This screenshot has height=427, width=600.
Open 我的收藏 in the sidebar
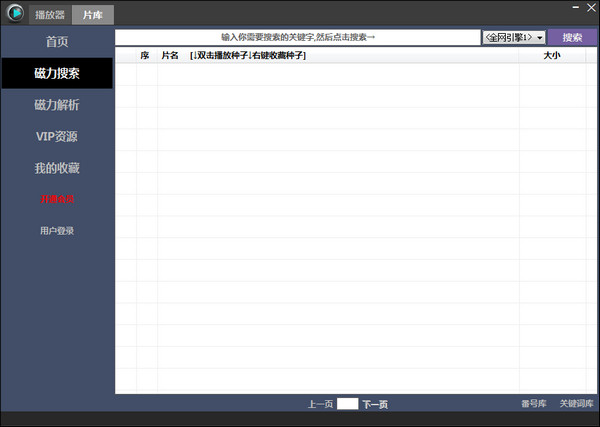click(57, 167)
